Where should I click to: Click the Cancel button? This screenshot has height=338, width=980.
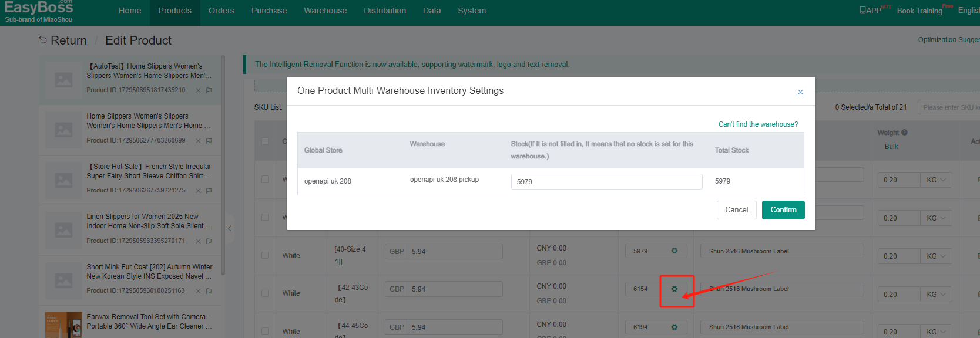tap(737, 210)
